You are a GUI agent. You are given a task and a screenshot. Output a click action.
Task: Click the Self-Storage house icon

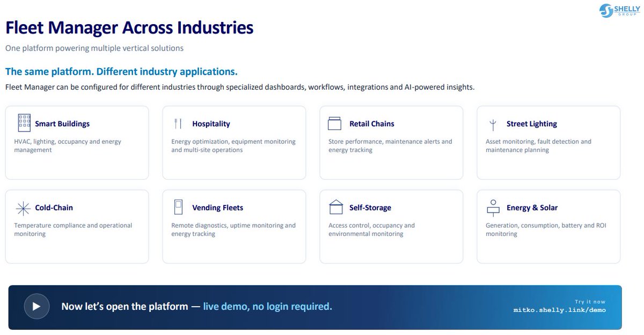(336, 207)
